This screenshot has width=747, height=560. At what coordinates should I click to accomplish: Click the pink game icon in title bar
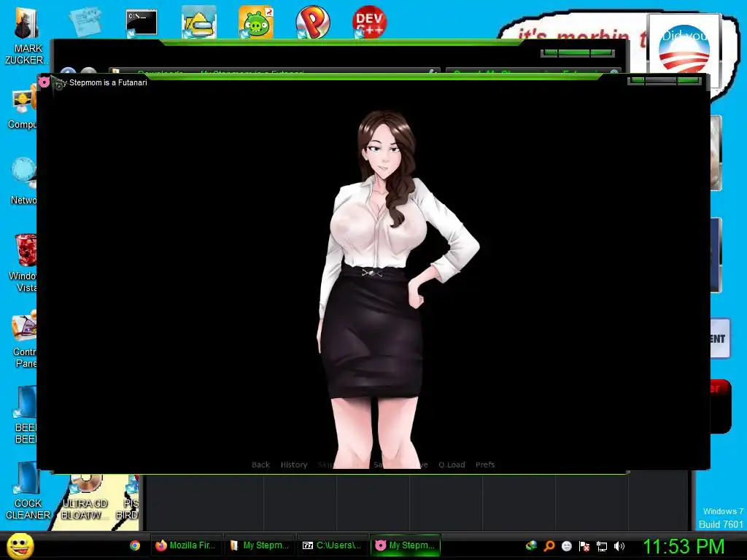(44, 82)
